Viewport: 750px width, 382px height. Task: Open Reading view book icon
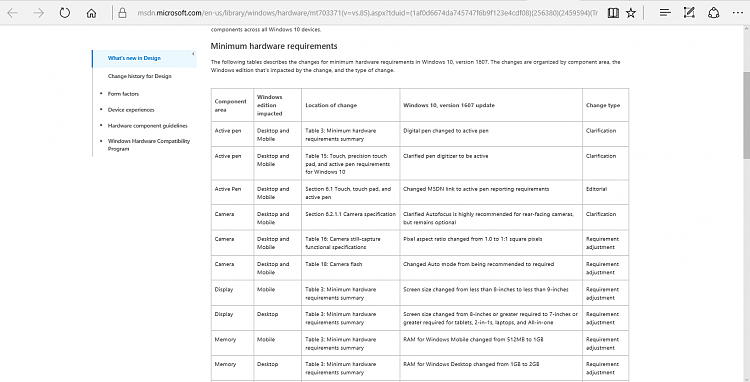click(x=613, y=13)
